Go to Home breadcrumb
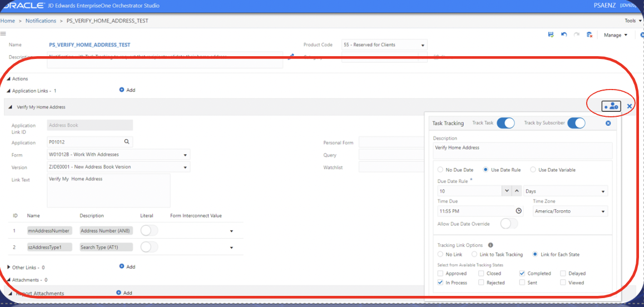Viewport: 644px width, 307px height. (7, 21)
